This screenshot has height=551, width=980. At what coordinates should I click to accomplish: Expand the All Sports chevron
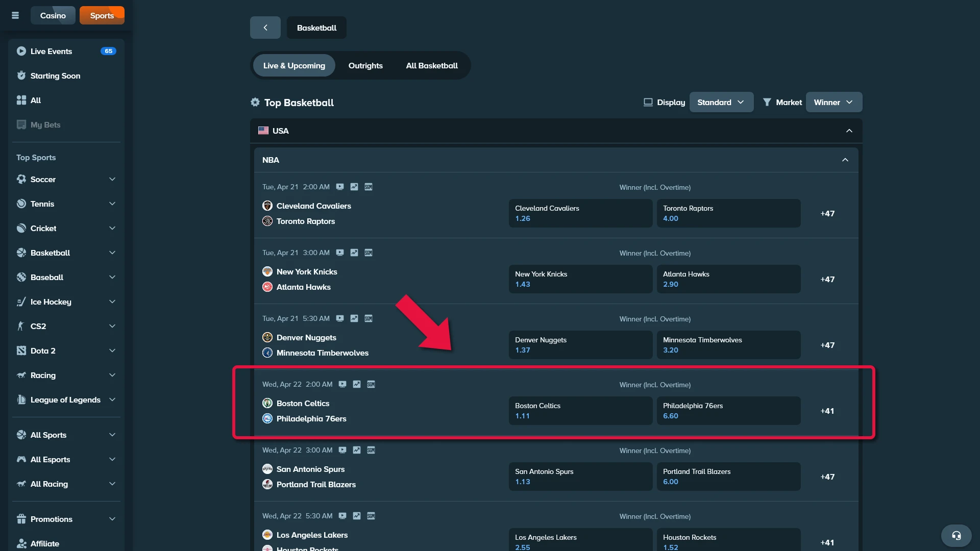(112, 435)
